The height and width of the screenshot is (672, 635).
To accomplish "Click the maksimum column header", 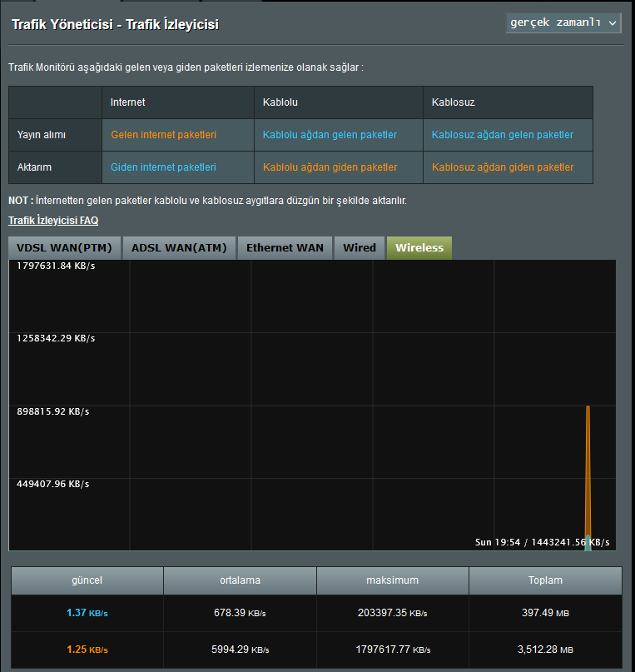I will click(x=392, y=580).
